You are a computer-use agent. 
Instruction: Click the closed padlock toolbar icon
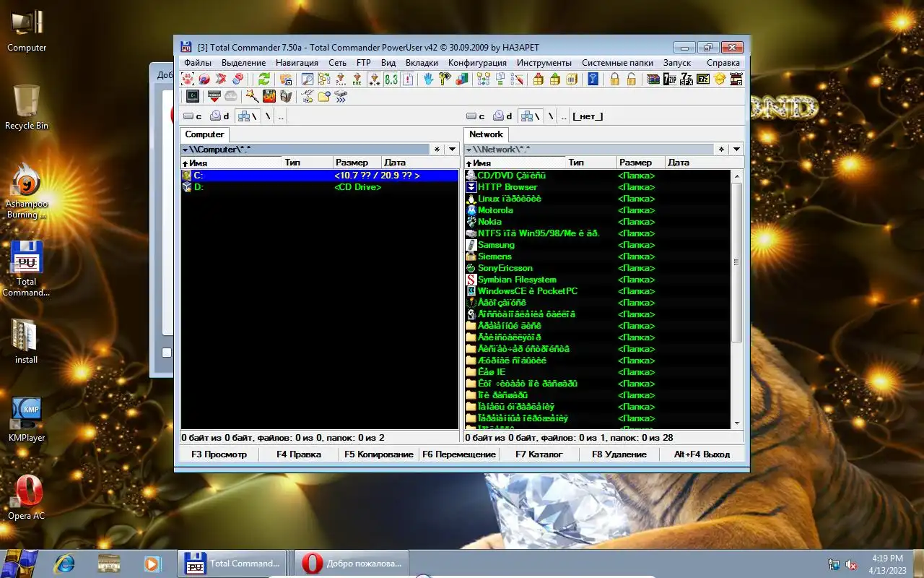pyautogui.click(x=614, y=79)
